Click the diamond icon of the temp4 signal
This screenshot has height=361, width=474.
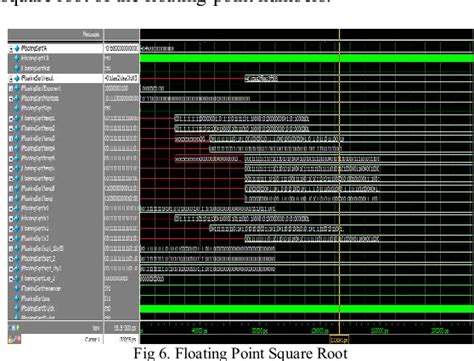17,149
